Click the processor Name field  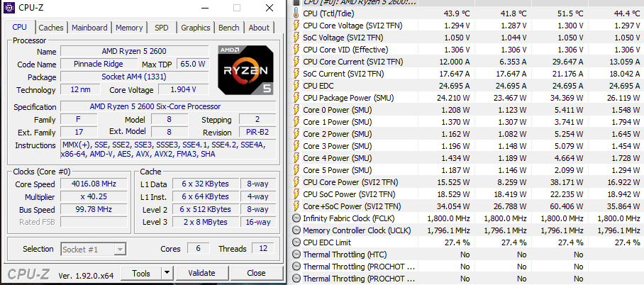click(134, 51)
